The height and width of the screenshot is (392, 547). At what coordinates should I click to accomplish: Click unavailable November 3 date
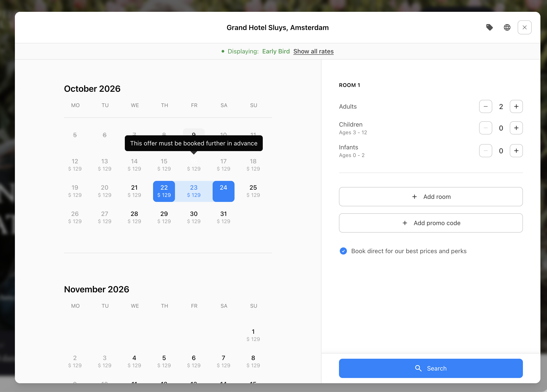[104, 362]
